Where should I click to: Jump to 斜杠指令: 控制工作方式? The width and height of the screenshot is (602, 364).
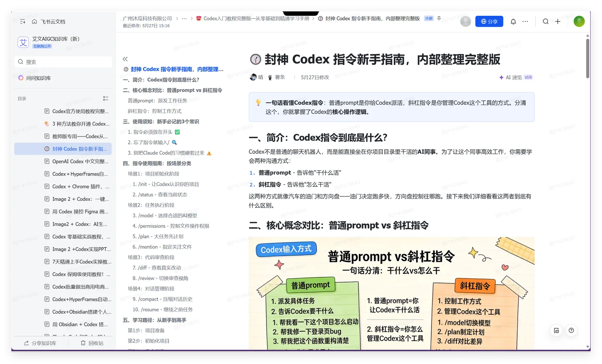click(155, 111)
